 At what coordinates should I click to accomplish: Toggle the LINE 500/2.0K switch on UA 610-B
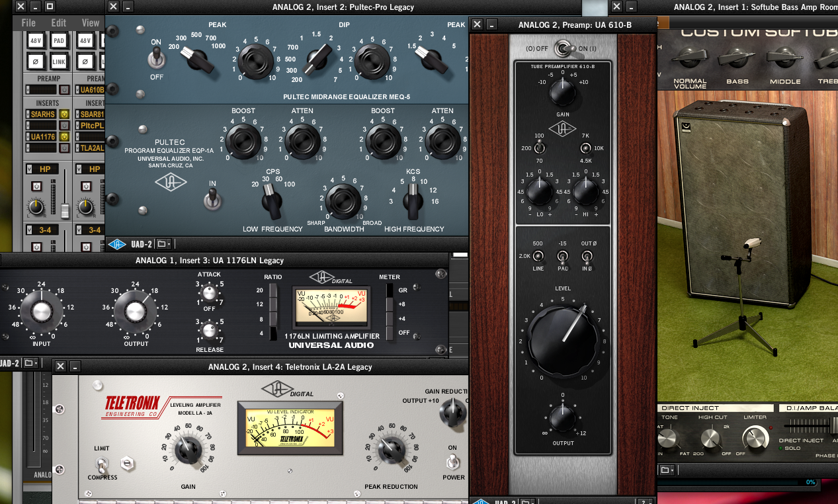(x=538, y=256)
